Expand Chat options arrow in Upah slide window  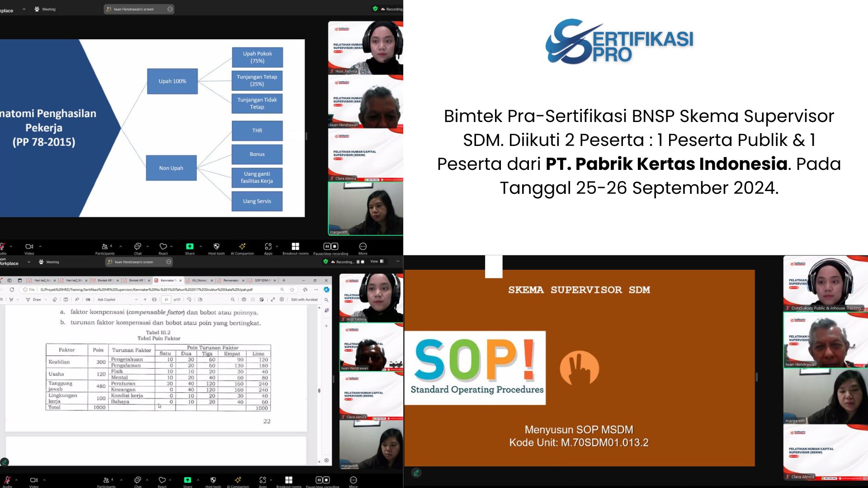point(147,246)
